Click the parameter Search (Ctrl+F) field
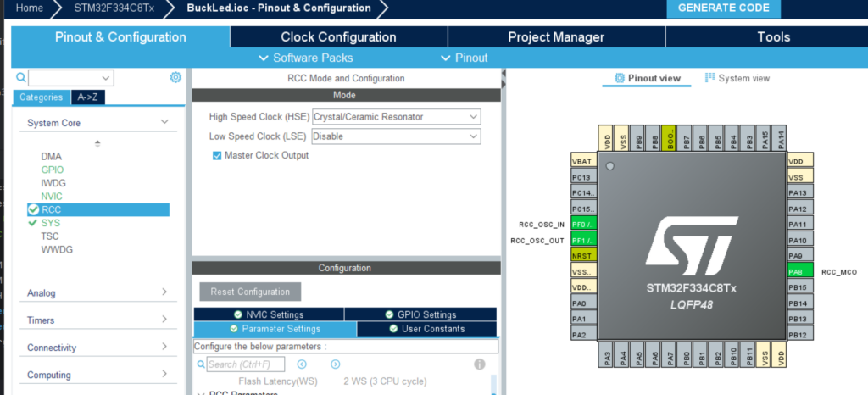 246,364
